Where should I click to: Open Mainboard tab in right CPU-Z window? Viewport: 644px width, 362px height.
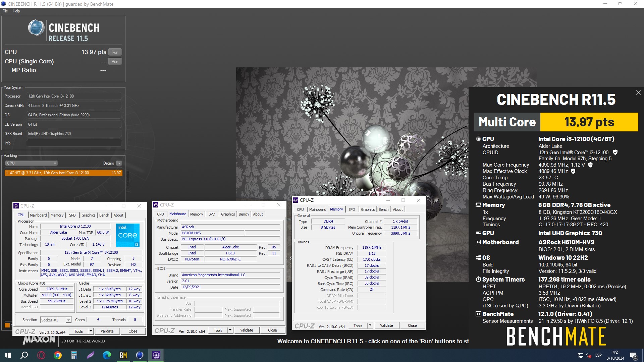(x=318, y=209)
